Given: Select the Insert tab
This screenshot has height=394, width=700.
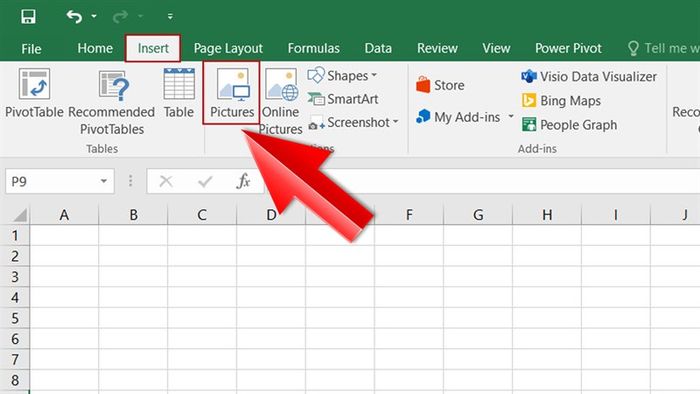Looking at the screenshot, I should pos(153,48).
